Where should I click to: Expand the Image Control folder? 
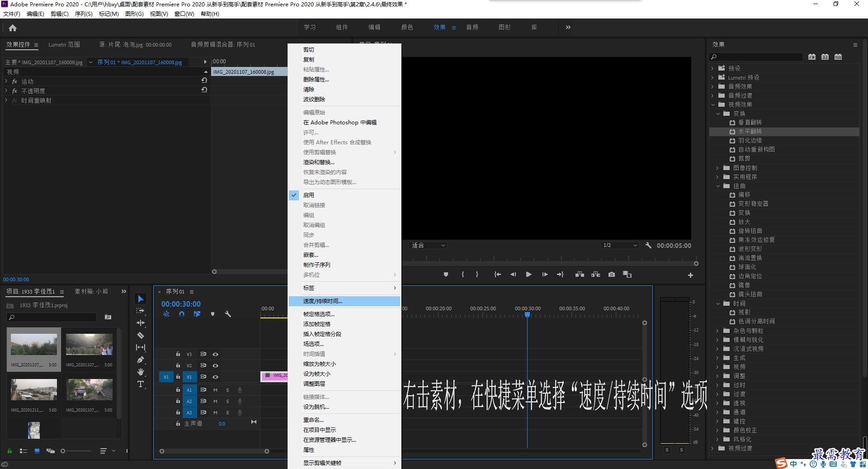pos(717,168)
